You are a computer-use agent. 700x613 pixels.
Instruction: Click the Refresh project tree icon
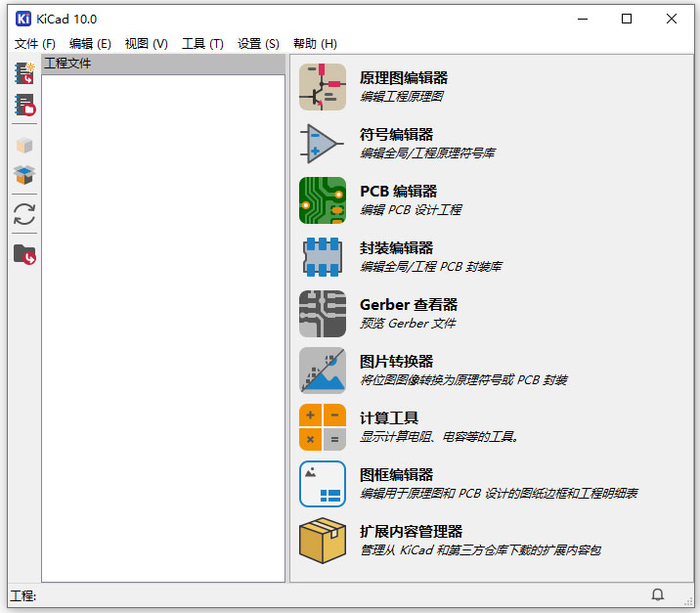point(24,214)
